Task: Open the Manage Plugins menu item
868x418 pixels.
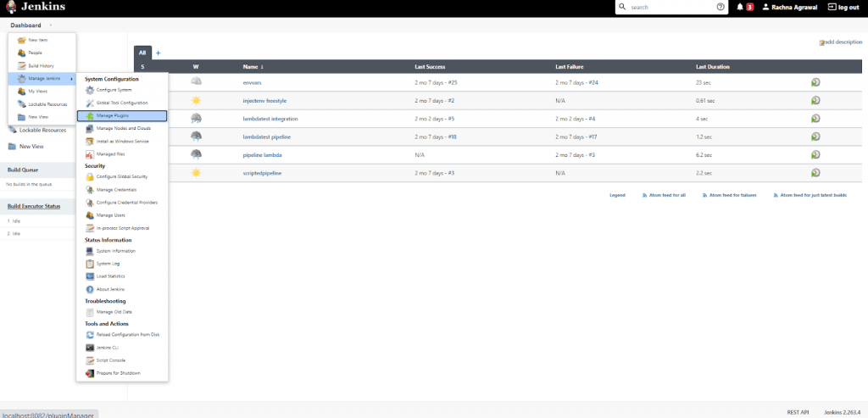Action: 122,115
